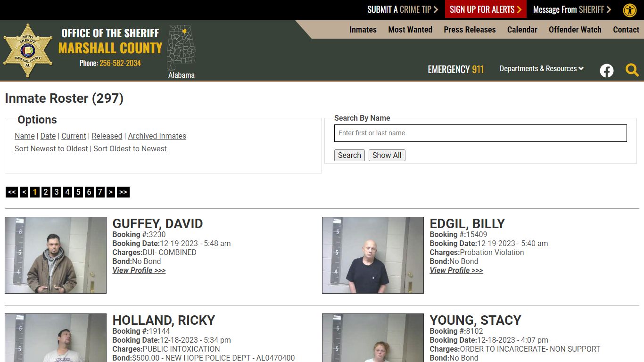
Task: View Profile for EDGIL, BILLY
Action: pos(456,270)
